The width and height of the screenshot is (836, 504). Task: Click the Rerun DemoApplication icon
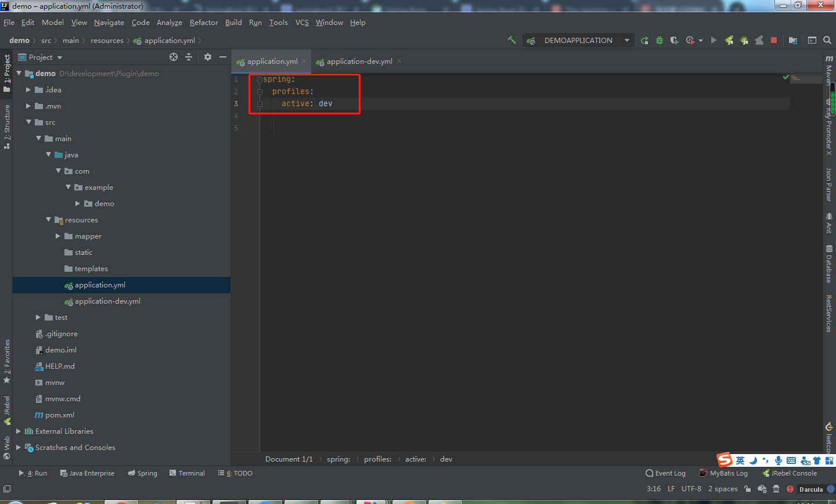644,40
